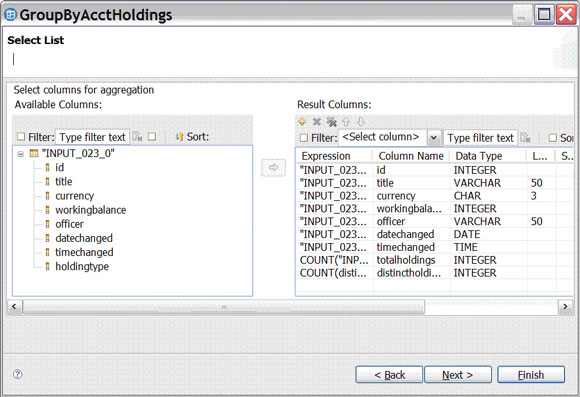Click the officer row in Result Columns
The height and width of the screenshot is (397, 580).
pyautogui.click(x=435, y=222)
